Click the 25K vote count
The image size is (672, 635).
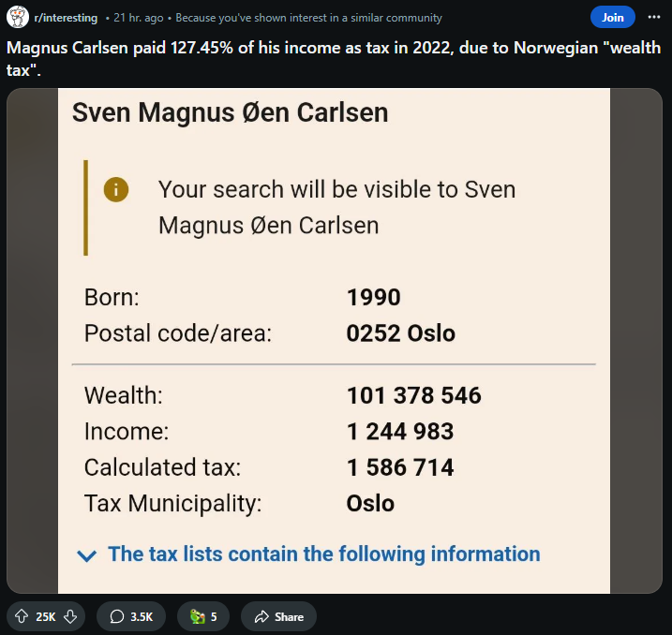(x=45, y=616)
